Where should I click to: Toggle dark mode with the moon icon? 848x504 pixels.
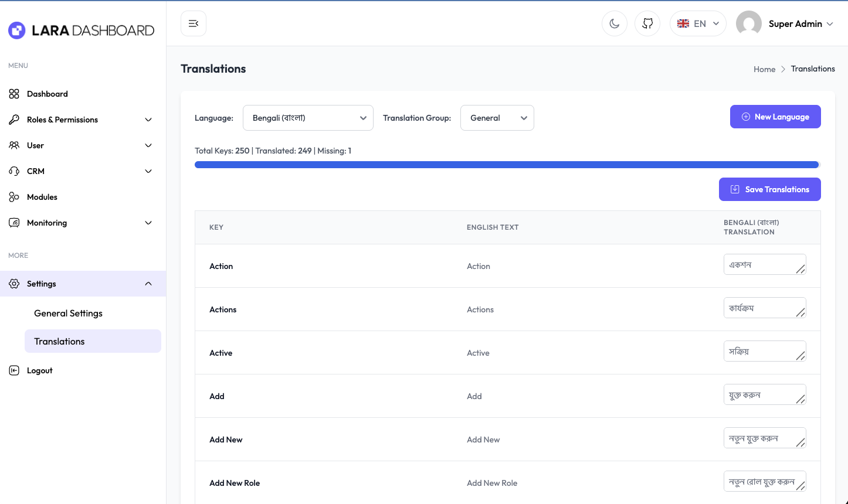[x=614, y=23]
